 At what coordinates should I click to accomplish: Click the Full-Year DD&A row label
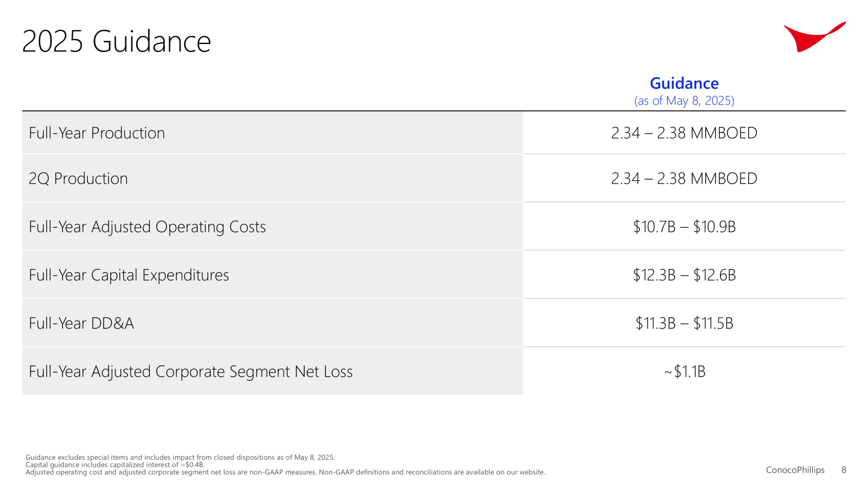[81, 323]
